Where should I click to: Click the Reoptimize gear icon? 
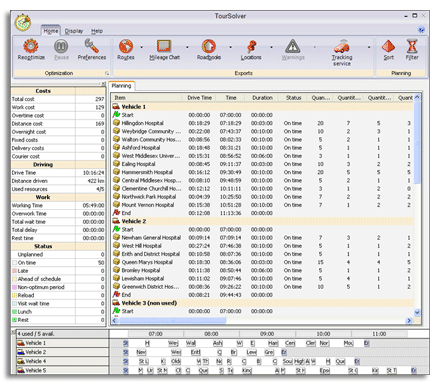coord(30,46)
